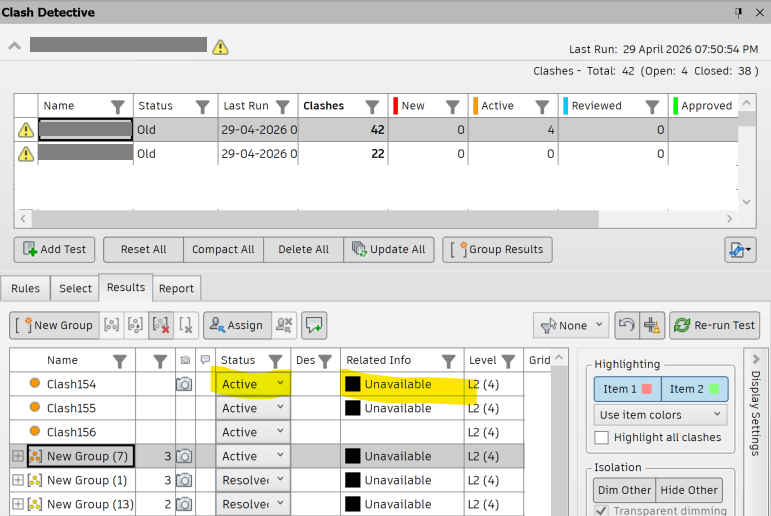Expand New Group (7) tree node
This screenshot has height=516, width=771.
pos(18,456)
